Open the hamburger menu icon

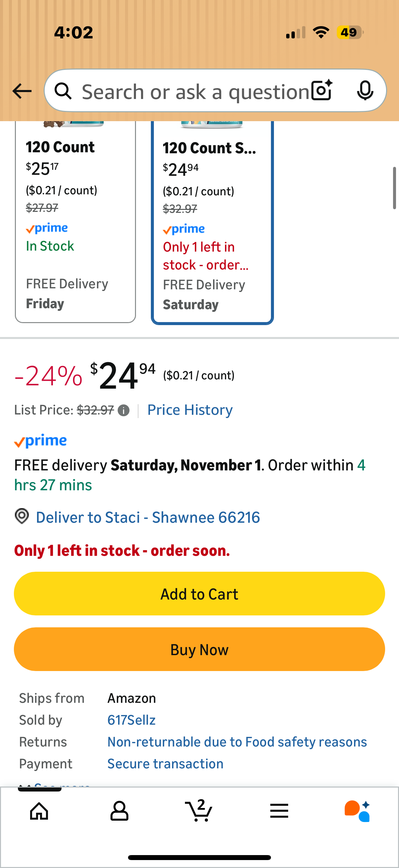(279, 811)
